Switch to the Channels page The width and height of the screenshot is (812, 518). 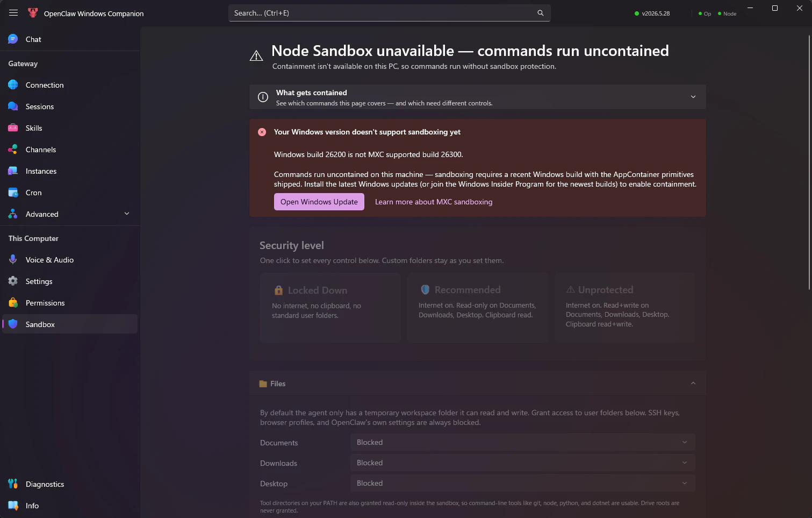[x=70, y=150]
